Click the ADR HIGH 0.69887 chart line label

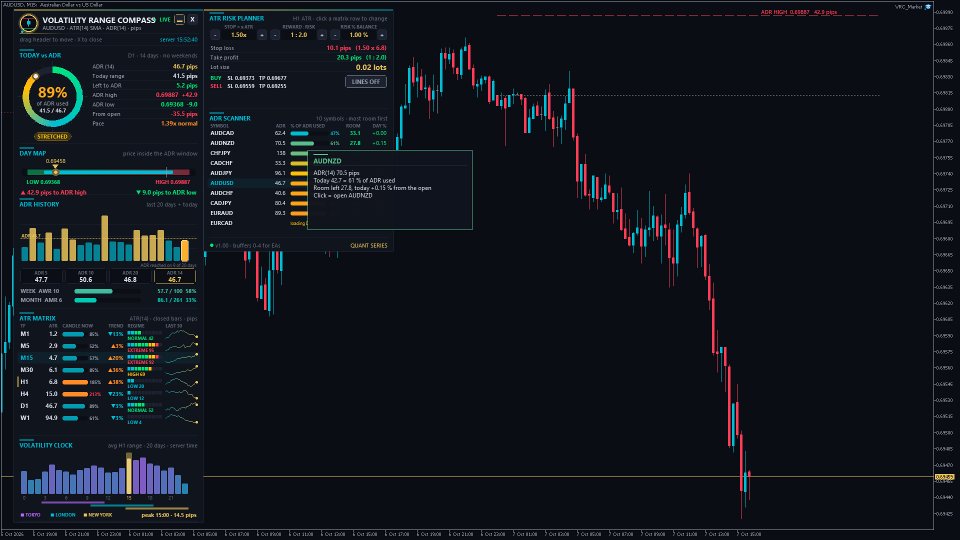tap(799, 12)
